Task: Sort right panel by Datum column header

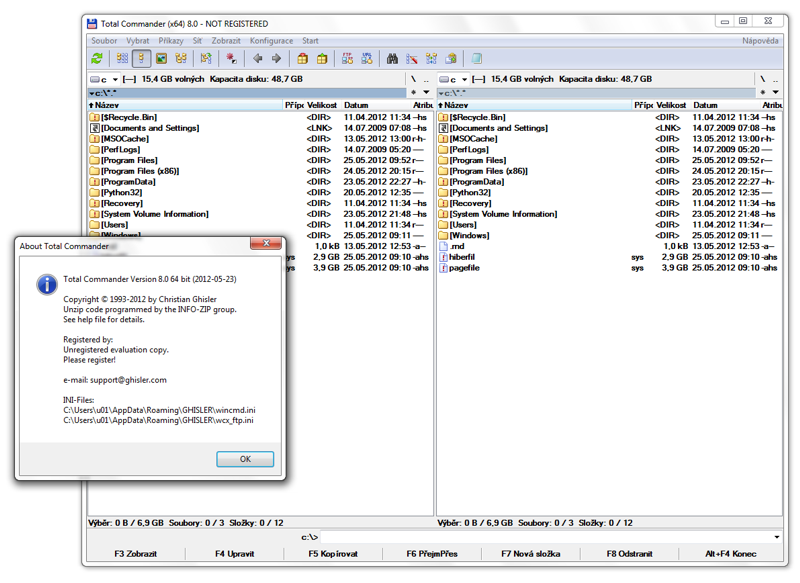Action: click(724, 105)
